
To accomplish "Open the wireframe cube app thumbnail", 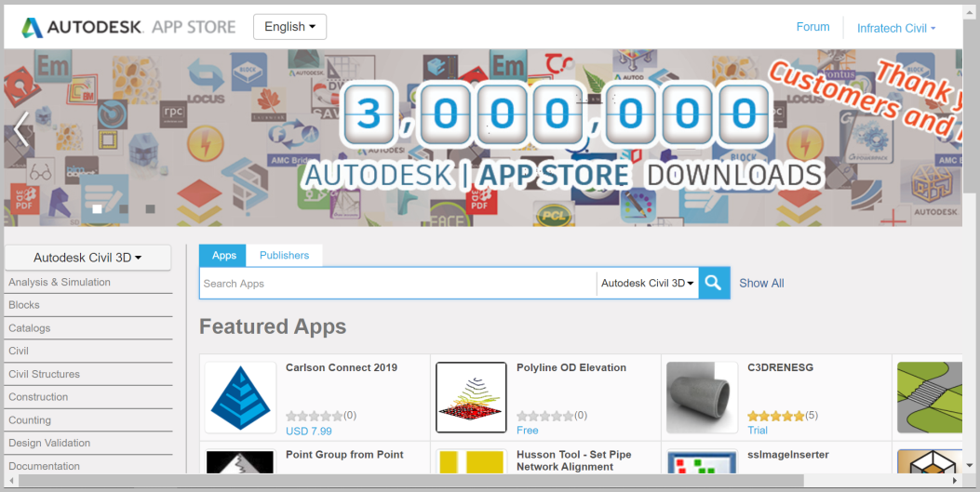I will [930, 461].
